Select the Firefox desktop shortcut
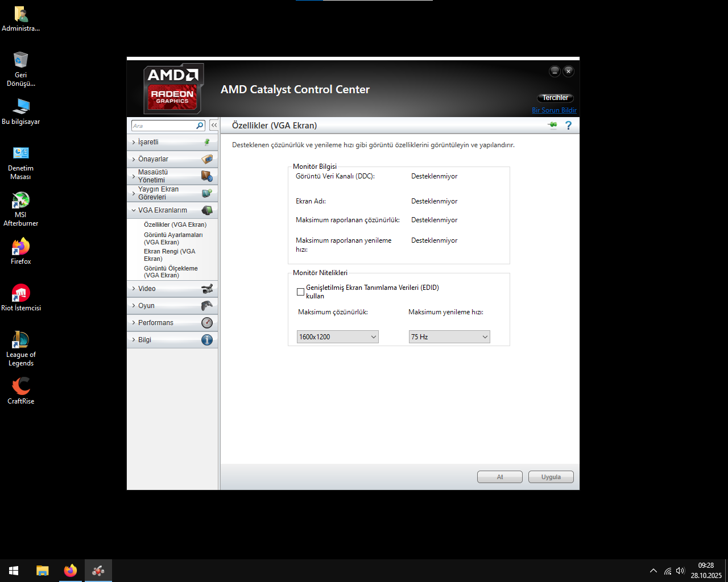Screen dimensions: 728x582 (x=20, y=251)
